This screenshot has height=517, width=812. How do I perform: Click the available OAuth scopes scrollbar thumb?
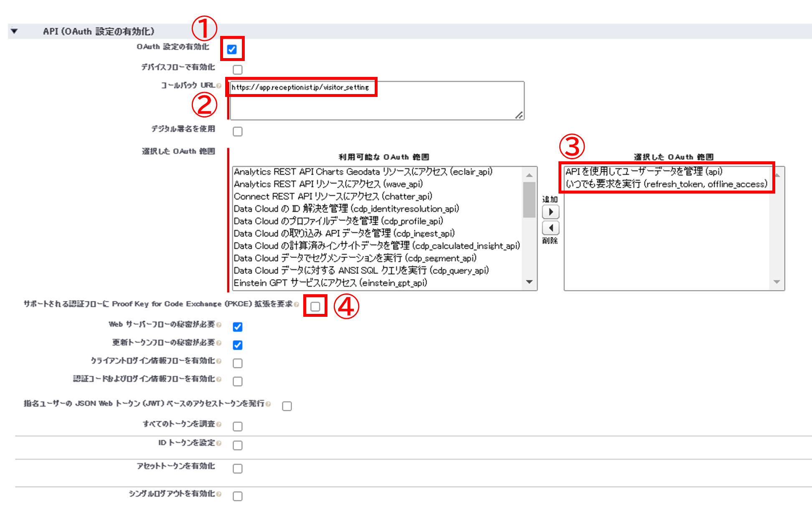pyautogui.click(x=529, y=200)
